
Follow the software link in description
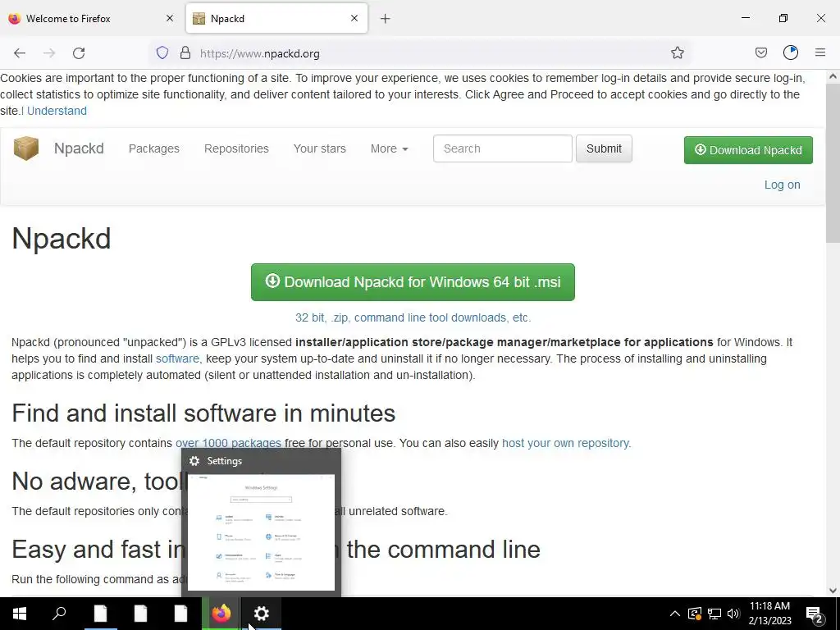[178, 358]
